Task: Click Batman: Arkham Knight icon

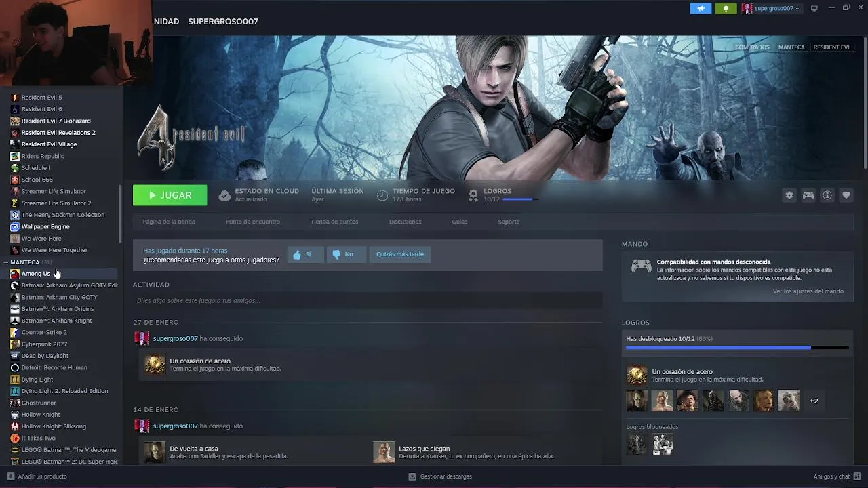Action: pyautogui.click(x=15, y=321)
